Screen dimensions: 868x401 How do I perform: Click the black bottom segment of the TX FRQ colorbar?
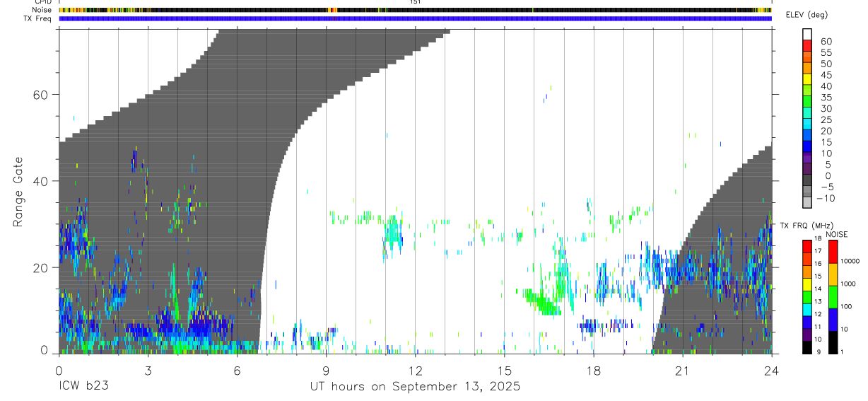(x=807, y=347)
